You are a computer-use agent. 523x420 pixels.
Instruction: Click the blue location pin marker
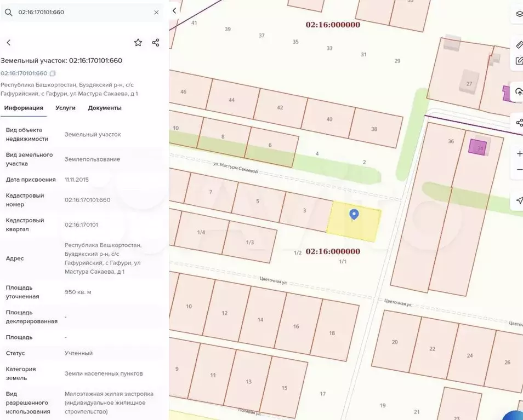tap(354, 215)
